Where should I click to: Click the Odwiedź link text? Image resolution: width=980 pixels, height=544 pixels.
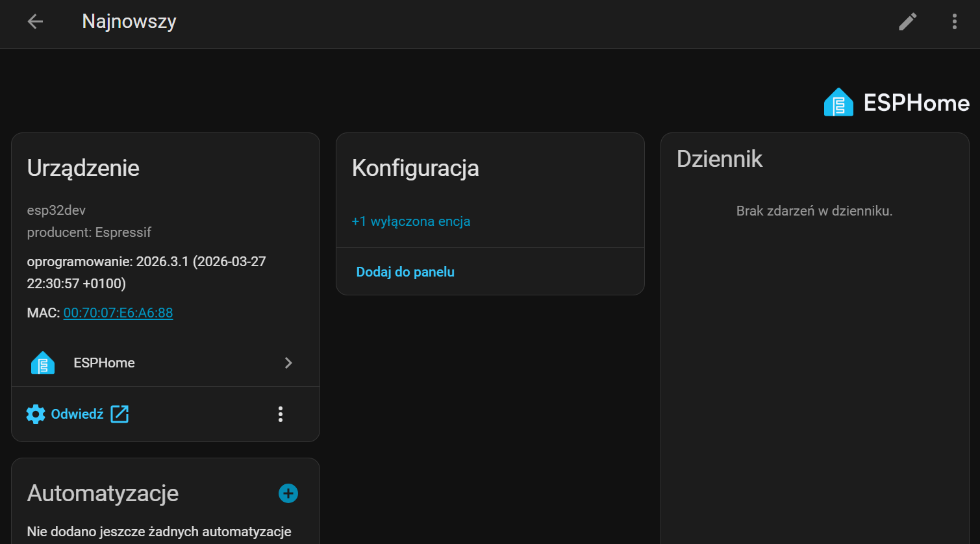(77, 414)
